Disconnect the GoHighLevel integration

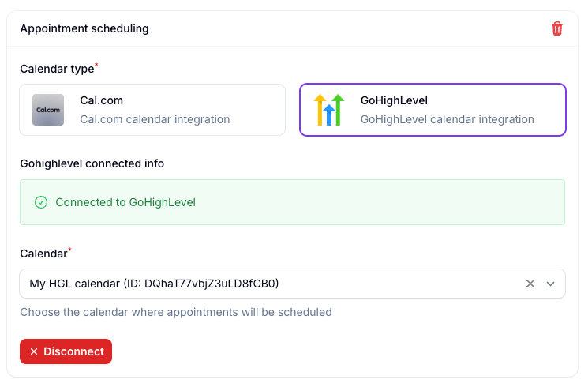(x=66, y=351)
